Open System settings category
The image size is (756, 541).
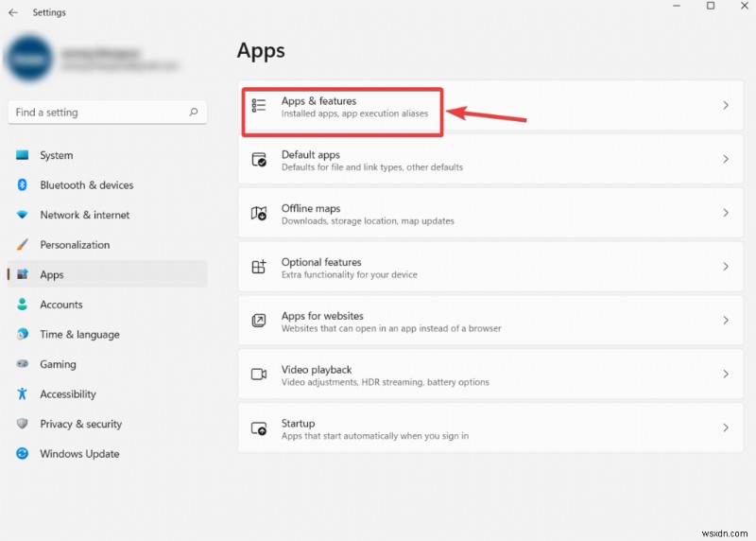click(x=108, y=155)
